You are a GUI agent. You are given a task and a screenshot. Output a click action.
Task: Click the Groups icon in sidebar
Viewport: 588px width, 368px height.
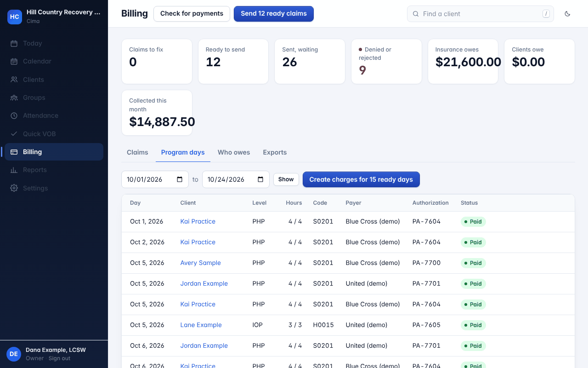(x=14, y=98)
